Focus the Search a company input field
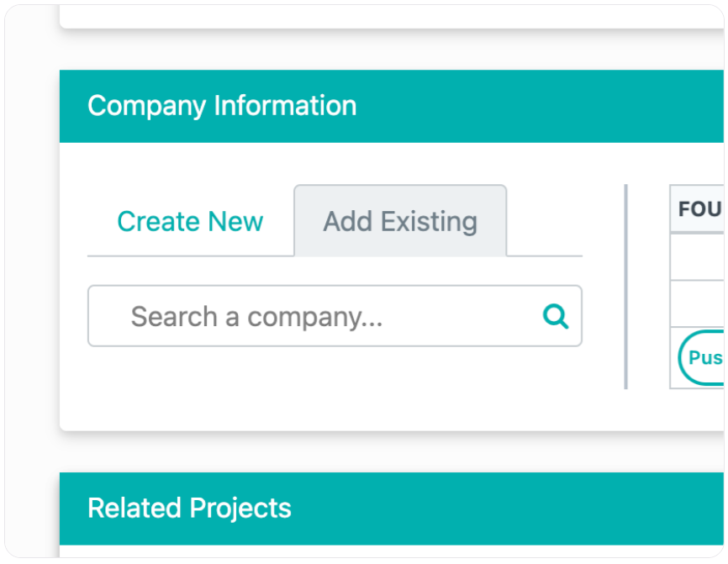728x564 pixels. pyautogui.click(x=294, y=316)
